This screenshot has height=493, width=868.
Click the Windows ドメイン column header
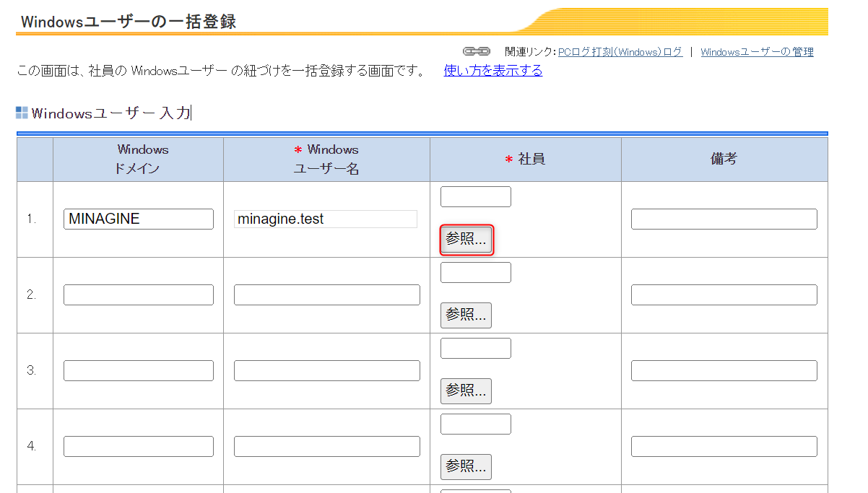click(x=139, y=160)
